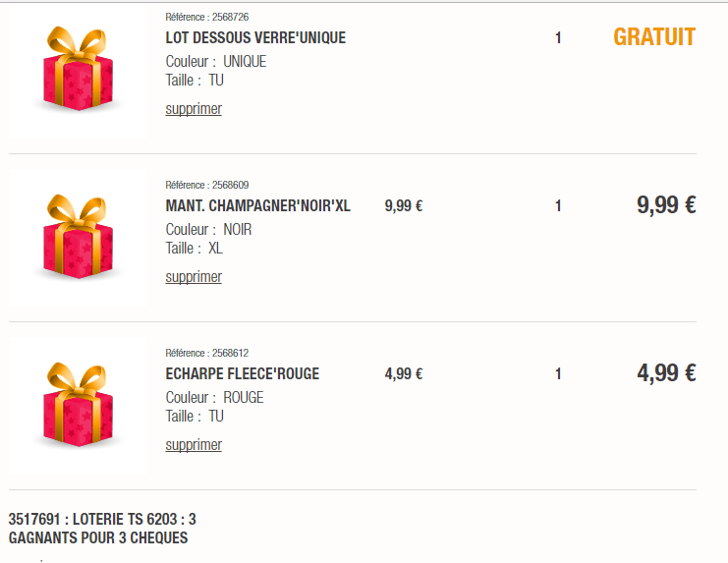Click the large 9,99 € line total
Screen dimensions: 728x563
point(666,205)
